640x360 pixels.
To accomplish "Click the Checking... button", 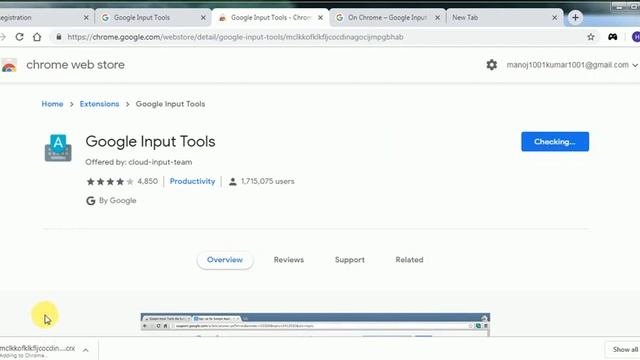I will (555, 142).
